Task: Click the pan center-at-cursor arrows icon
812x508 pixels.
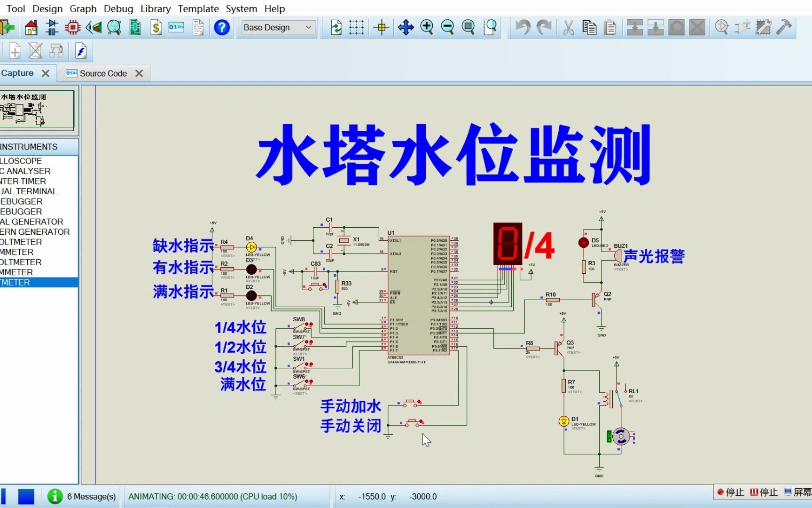Action: pos(406,27)
